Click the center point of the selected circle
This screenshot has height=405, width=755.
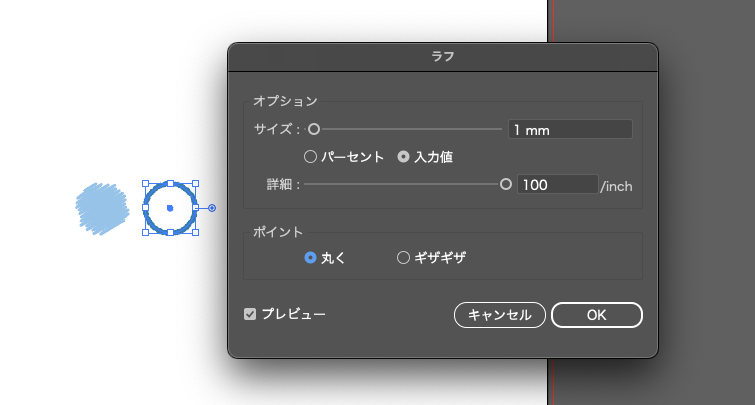coord(170,208)
